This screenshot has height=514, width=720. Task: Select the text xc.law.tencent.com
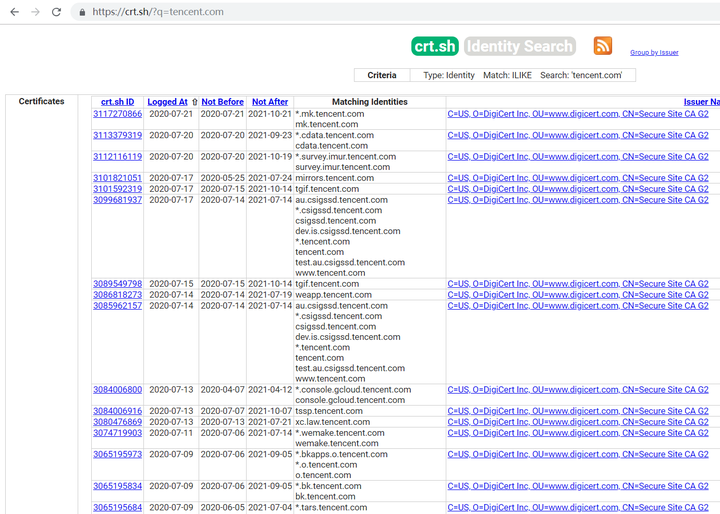pyautogui.click(x=332, y=422)
